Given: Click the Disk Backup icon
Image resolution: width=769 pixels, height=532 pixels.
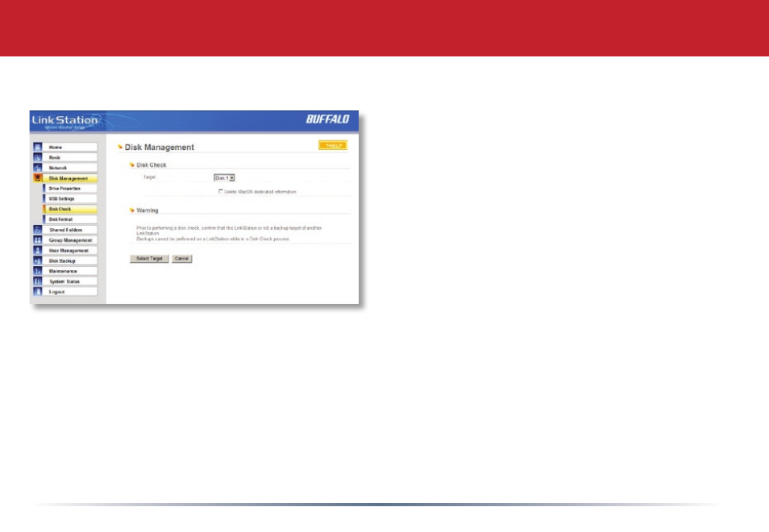Looking at the screenshot, I should 37,260.
